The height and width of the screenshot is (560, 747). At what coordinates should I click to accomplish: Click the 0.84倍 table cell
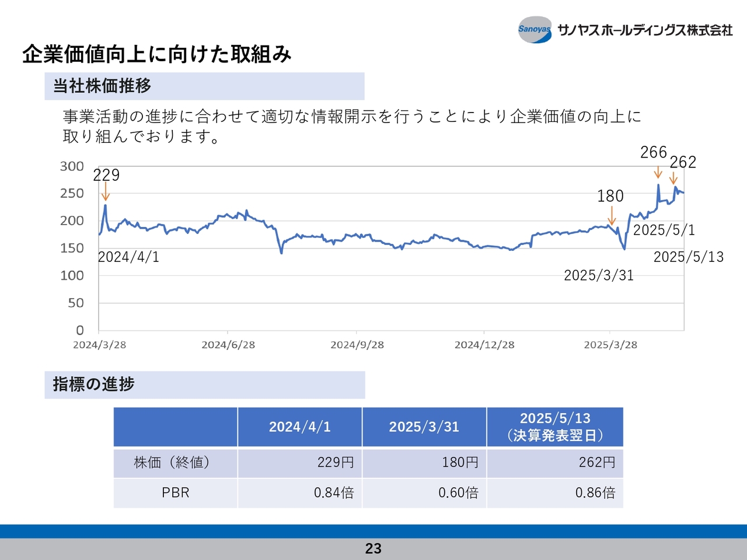point(300,493)
